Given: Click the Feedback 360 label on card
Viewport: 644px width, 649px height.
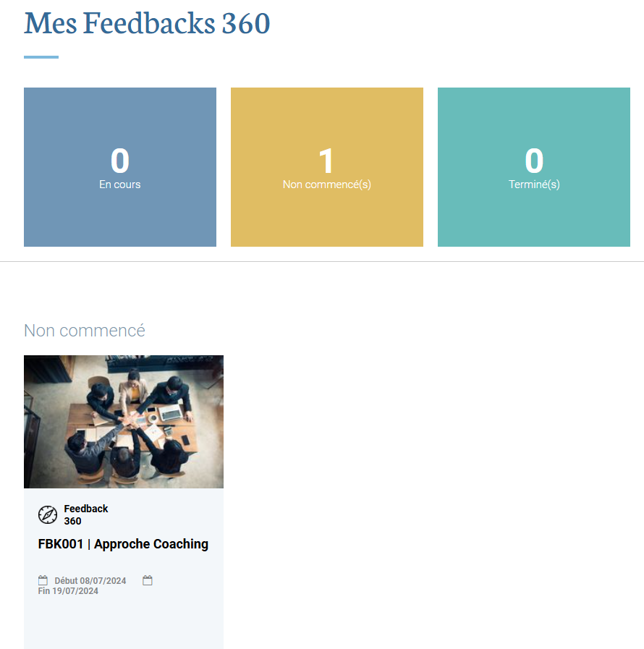Looking at the screenshot, I should (x=85, y=514).
